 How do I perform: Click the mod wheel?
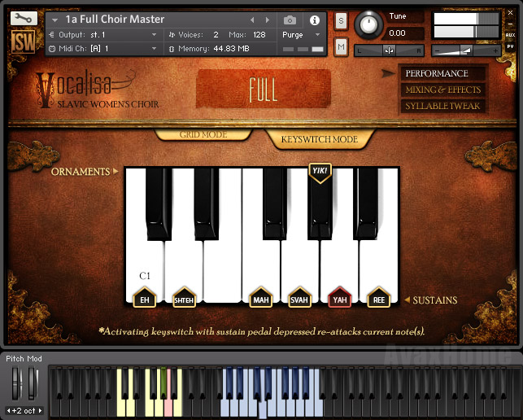coord(33,383)
